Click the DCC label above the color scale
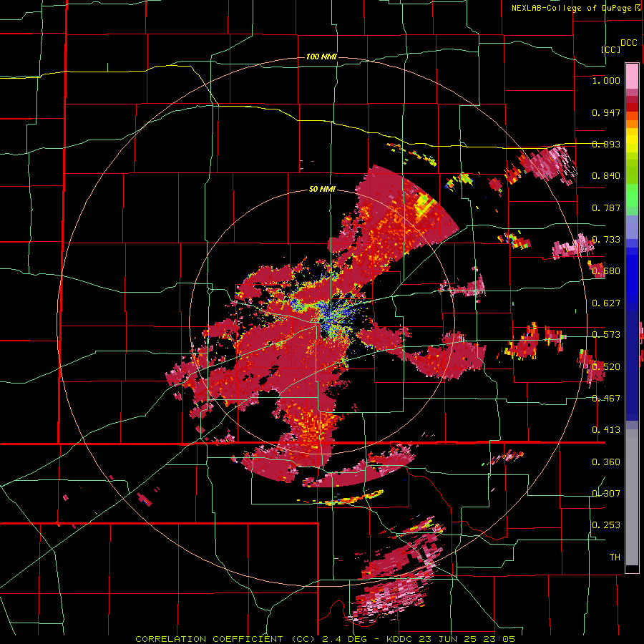Viewport: 644px width, 644px height. coord(629,43)
